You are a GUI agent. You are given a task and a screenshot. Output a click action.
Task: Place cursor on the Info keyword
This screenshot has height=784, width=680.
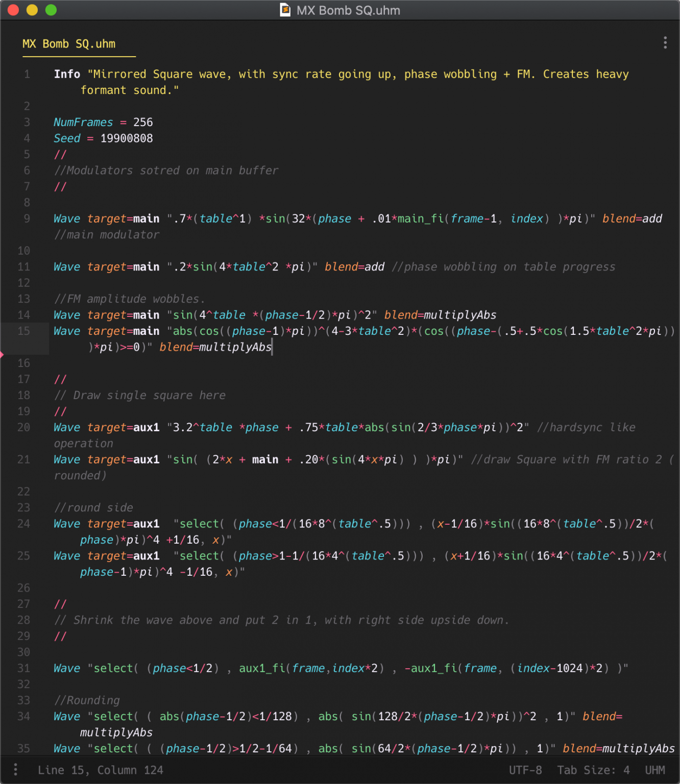coord(67,75)
